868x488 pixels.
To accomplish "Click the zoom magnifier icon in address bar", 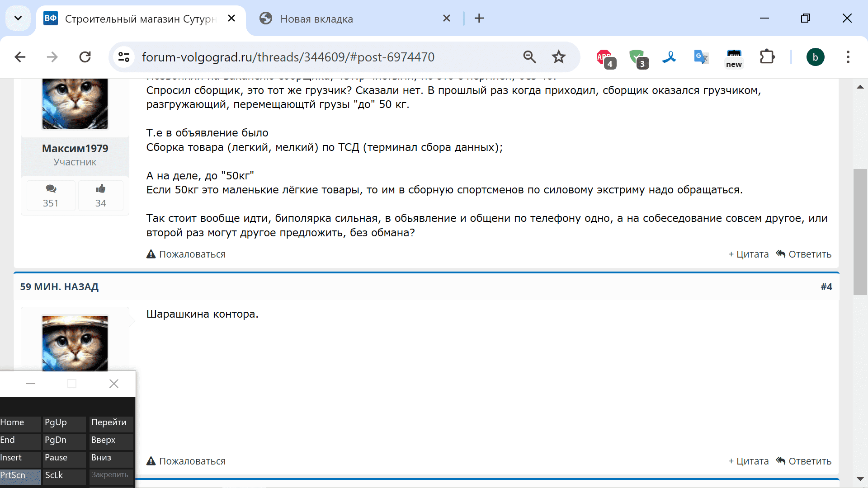I will tap(529, 57).
